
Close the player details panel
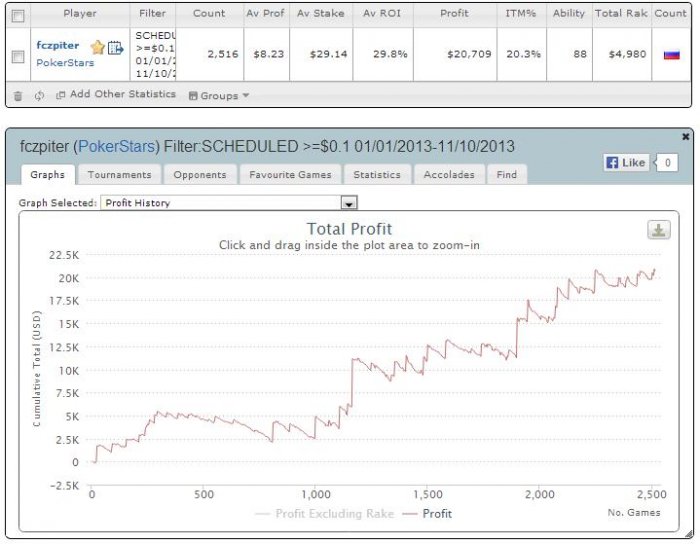click(686, 137)
